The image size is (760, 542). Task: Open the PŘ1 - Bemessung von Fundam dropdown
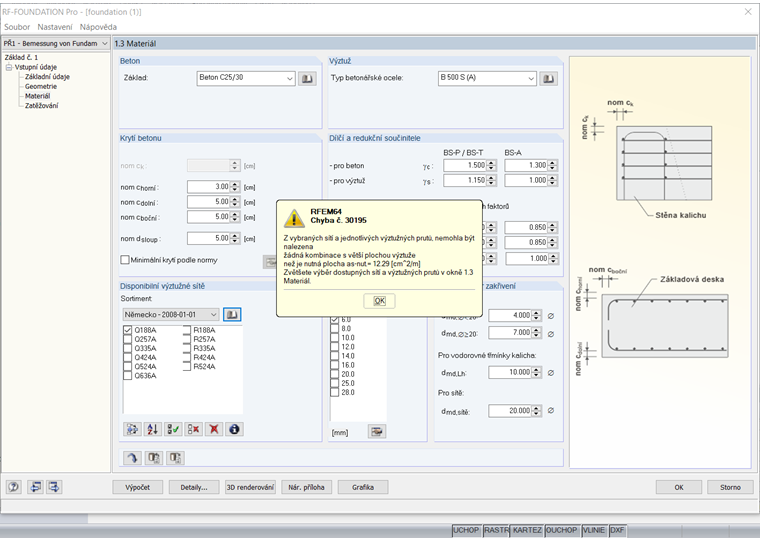(x=105, y=43)
